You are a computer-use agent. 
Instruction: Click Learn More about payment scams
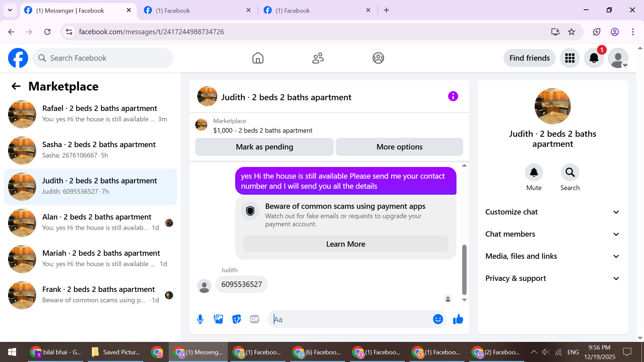coord(345,244)
